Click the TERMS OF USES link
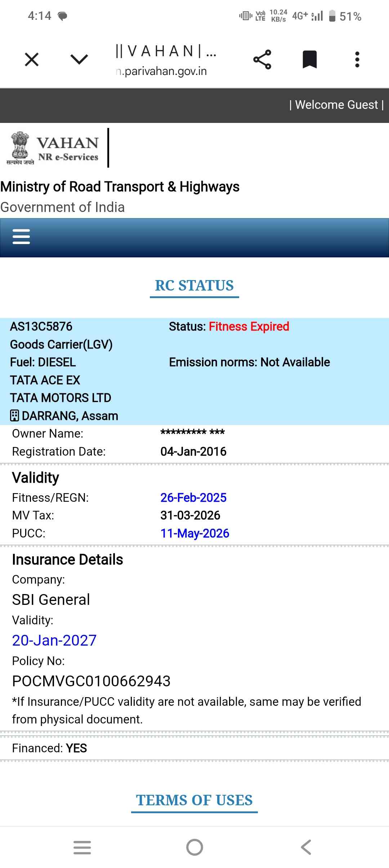Image resolution: width=389 pixels, height=868 pixels. tap(194, 800)
